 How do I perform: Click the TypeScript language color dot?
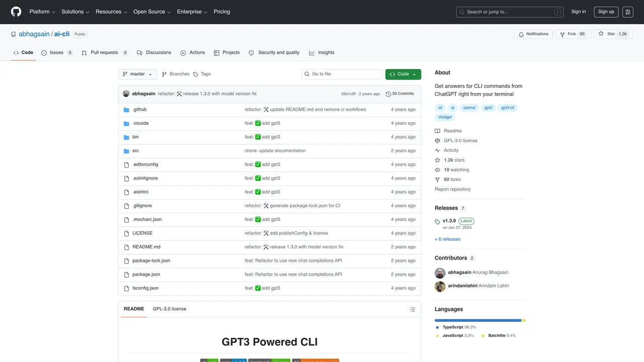437,328
